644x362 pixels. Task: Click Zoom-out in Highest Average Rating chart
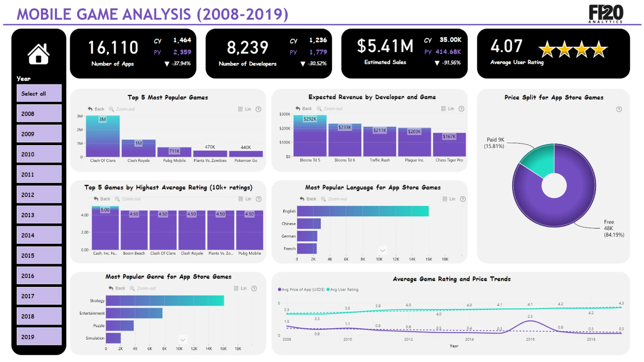(x=127, y=199)
